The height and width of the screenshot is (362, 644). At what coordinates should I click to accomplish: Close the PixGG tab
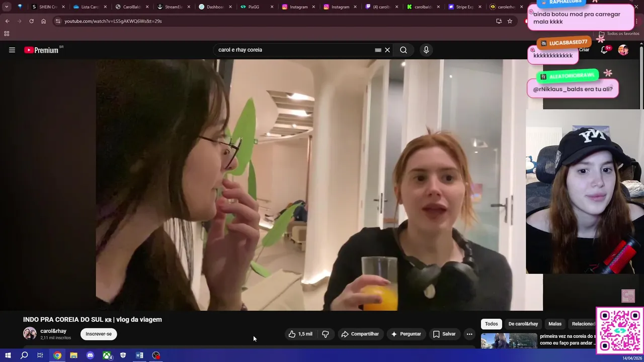[x=272, y=7]
